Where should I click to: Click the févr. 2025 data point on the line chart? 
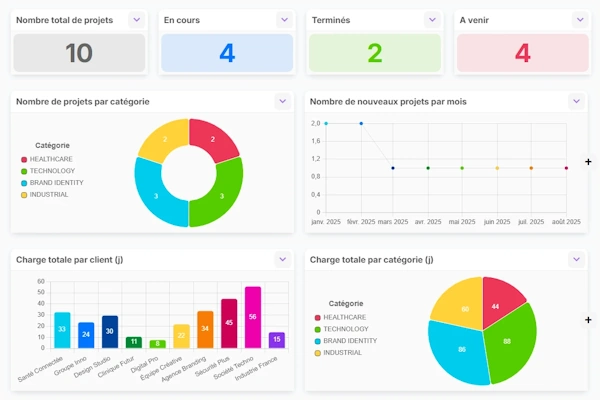(361, 124)
